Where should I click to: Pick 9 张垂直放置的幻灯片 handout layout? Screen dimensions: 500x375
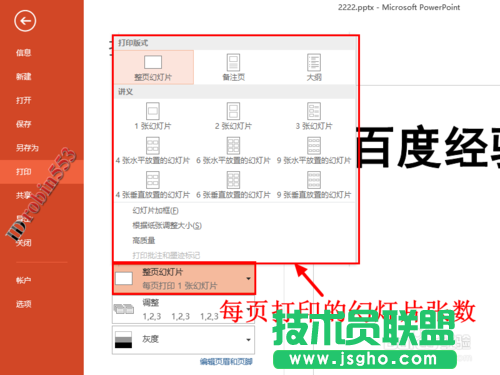[x=314, y=185]
